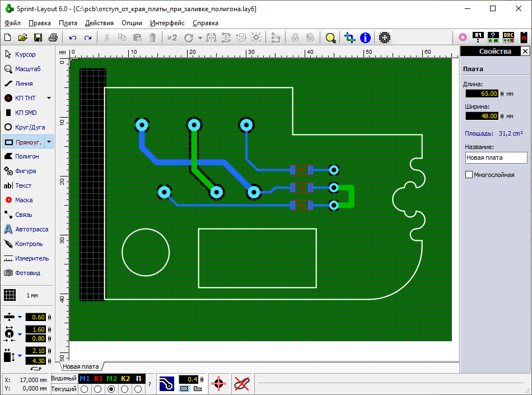
Task: Open the track width presets dropdown arrow
Action: pyautogui.click(x=20, y=317)
